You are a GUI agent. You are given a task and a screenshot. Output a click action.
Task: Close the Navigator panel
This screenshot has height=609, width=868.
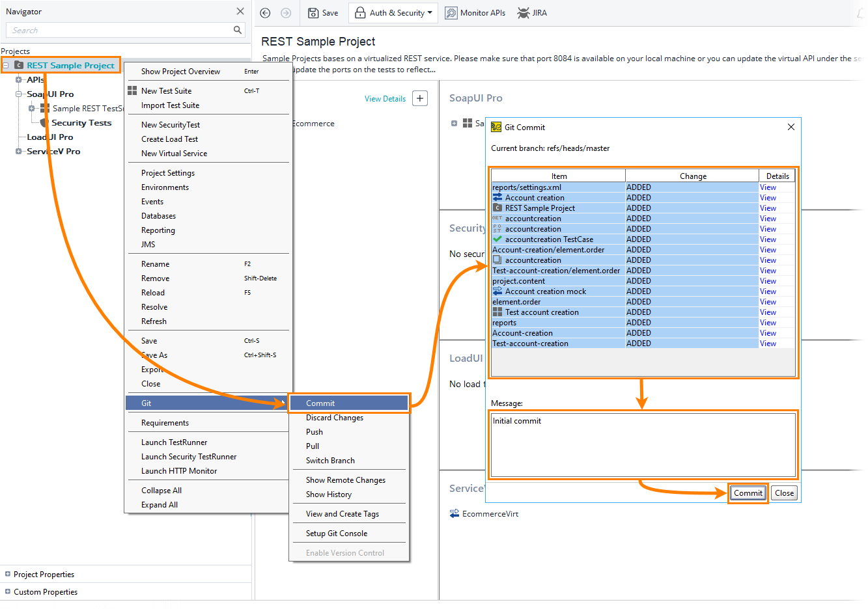tap(240, 11)
